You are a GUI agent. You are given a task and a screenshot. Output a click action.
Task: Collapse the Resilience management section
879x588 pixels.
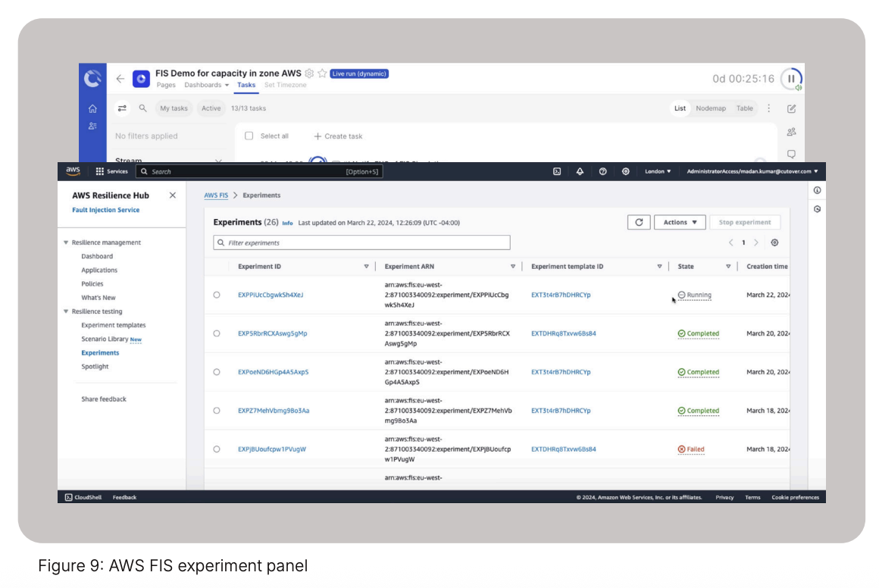[66, 242]
